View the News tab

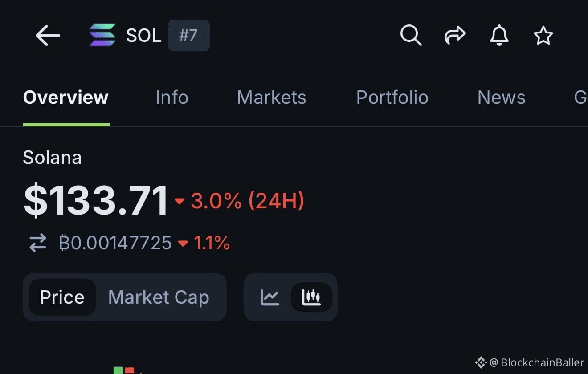click(501, 98)
